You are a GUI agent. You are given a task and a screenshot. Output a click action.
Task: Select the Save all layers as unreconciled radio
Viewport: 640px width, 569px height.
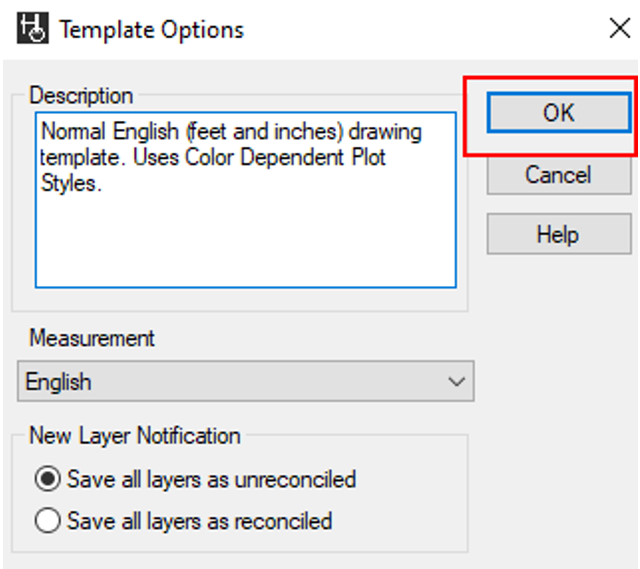click(x=48, y=479)
